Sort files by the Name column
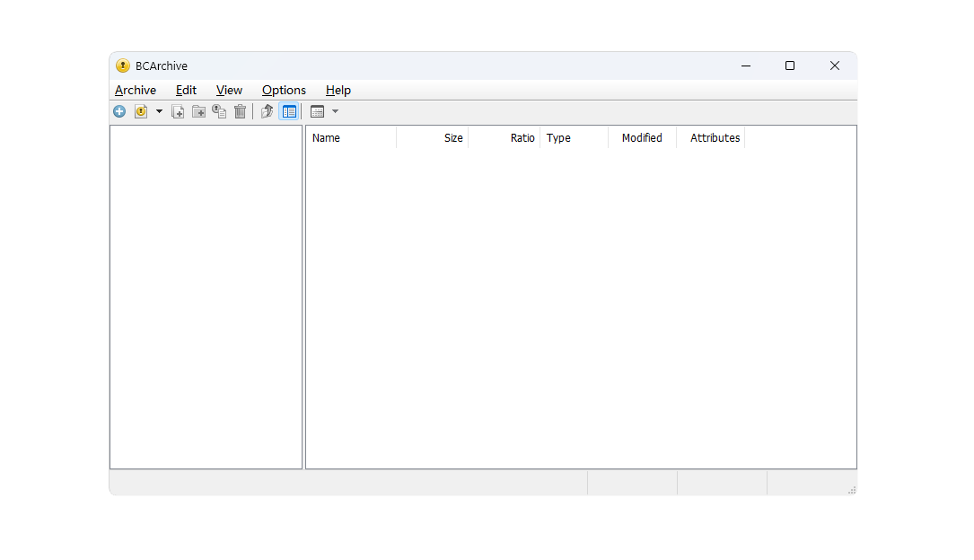 coord(350,138)
